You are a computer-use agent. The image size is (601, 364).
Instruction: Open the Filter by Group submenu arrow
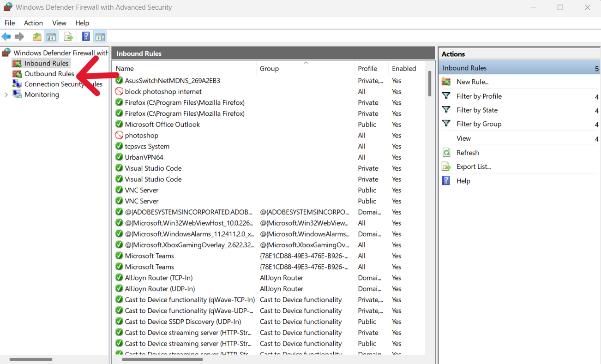(x=597, y=125)
